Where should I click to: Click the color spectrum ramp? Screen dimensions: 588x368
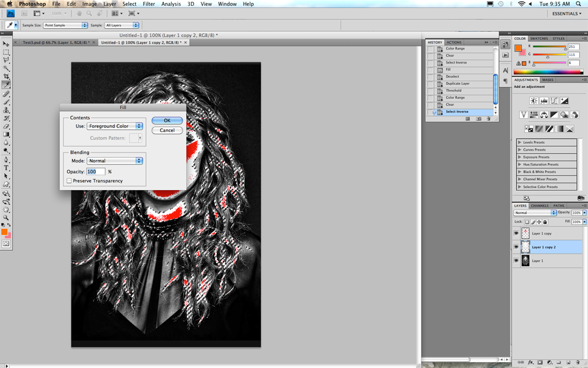pyautogui.click(x=548, y=72)
